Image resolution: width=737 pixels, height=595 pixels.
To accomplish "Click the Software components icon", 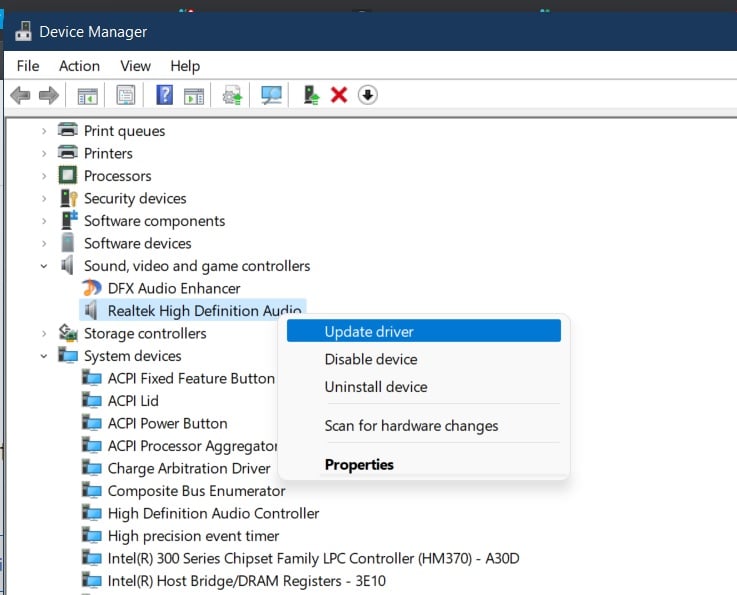I will tap(69, 220).
